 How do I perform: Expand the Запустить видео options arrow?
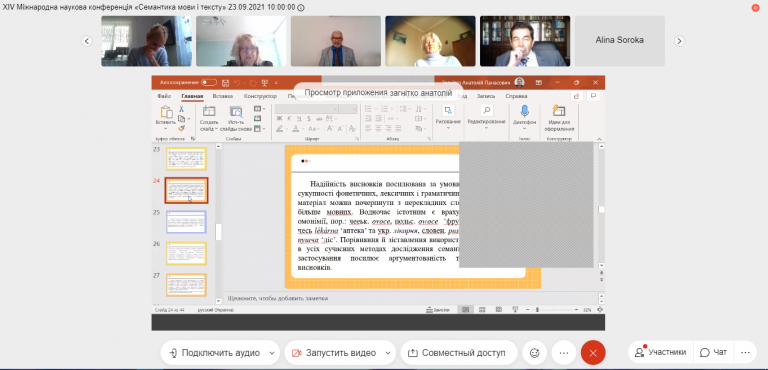[388, 353]
